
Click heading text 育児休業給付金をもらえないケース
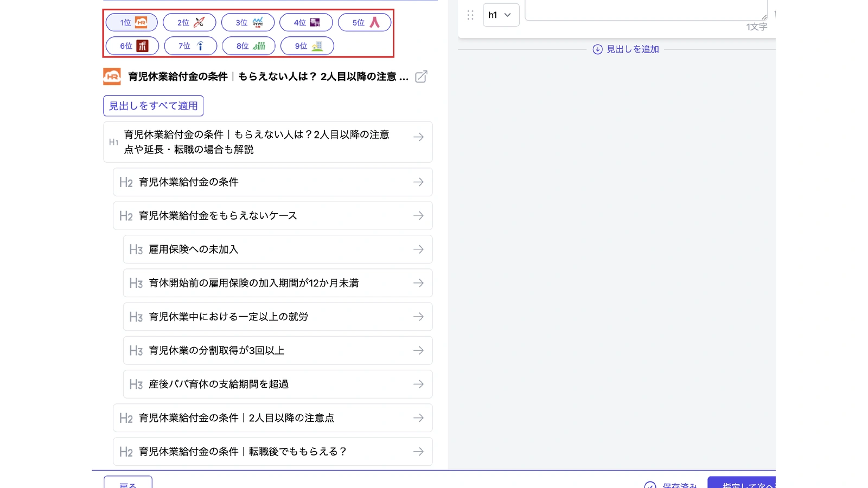coord(218,216)
